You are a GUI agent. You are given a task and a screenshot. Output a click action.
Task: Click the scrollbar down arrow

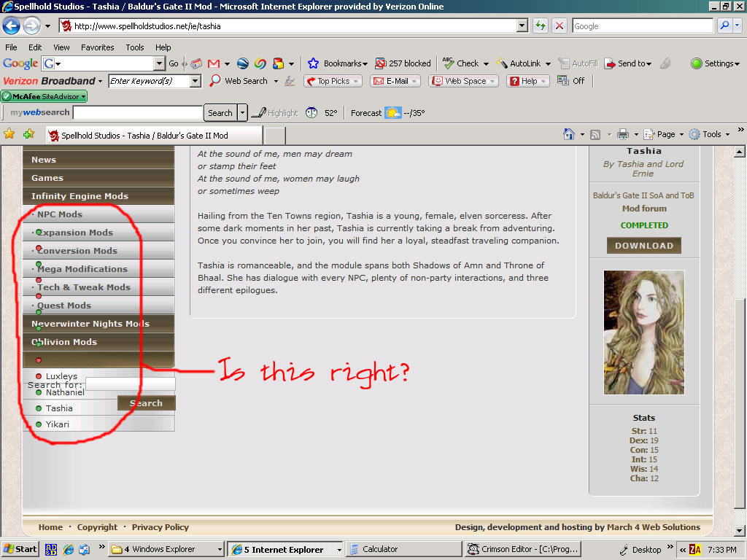(x=740, y=530)
